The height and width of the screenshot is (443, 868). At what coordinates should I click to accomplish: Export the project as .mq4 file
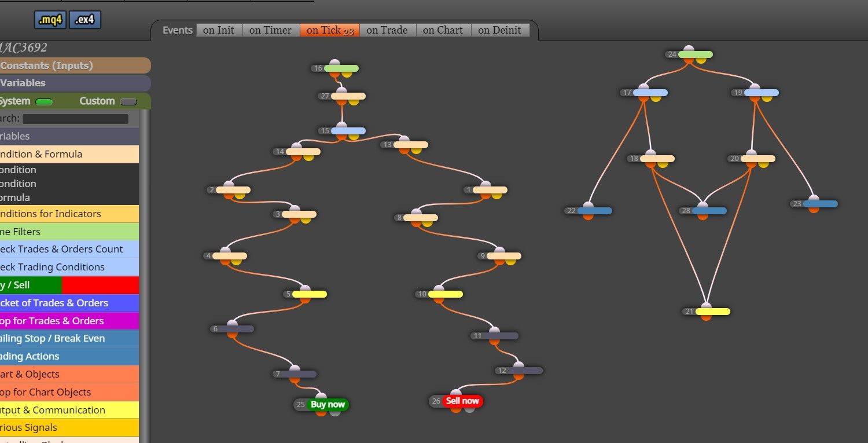pyautogui.click(x=50, y=20)
